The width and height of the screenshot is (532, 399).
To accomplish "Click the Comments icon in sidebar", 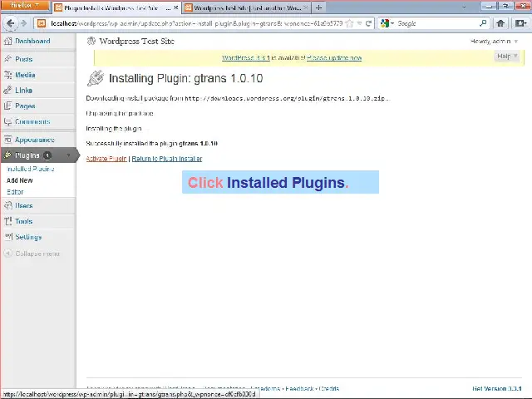I will click(x=7, y=121).
